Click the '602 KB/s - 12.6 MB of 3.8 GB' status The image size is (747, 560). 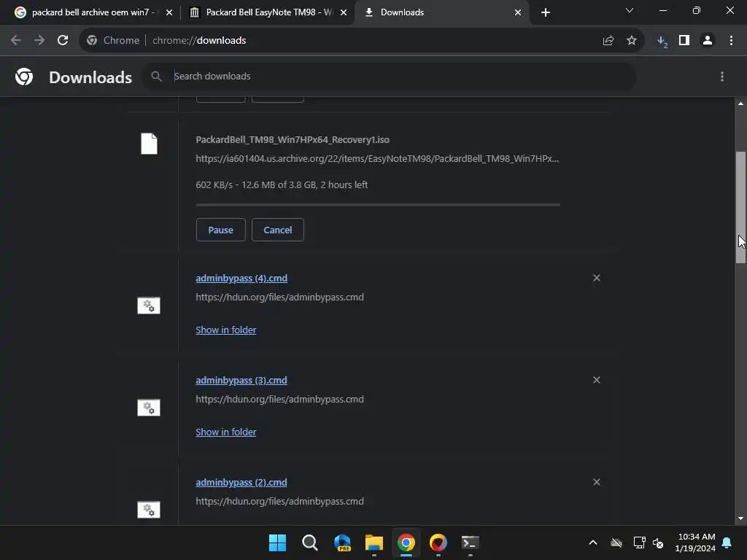coord(282,184)
